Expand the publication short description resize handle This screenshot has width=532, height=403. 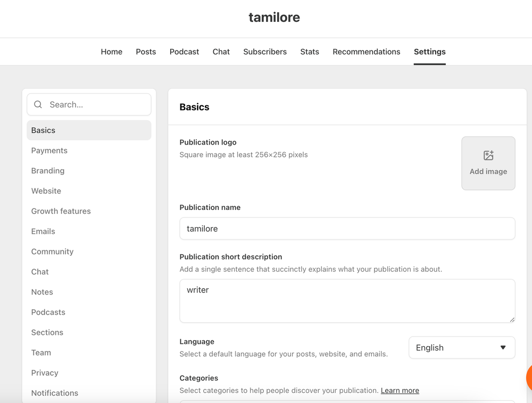pyautogui.click(x=512, y=319)
